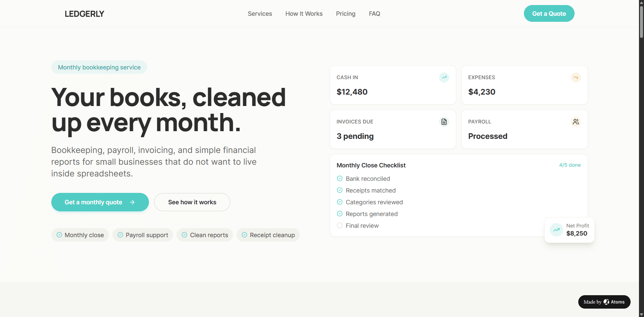Click the Final review label text
This screenshot has height=317, width=644.
pos(362,226)
